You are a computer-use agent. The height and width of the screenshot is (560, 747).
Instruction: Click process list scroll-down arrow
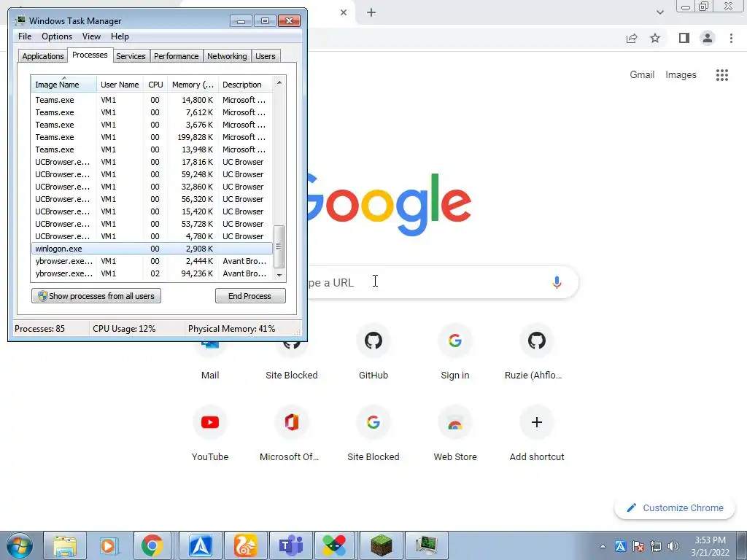tap(279, 275)
